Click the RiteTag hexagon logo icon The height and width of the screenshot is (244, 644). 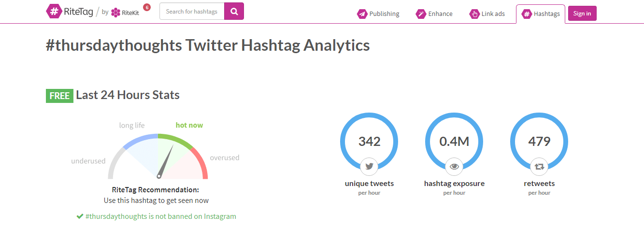(x=54, y=12)
